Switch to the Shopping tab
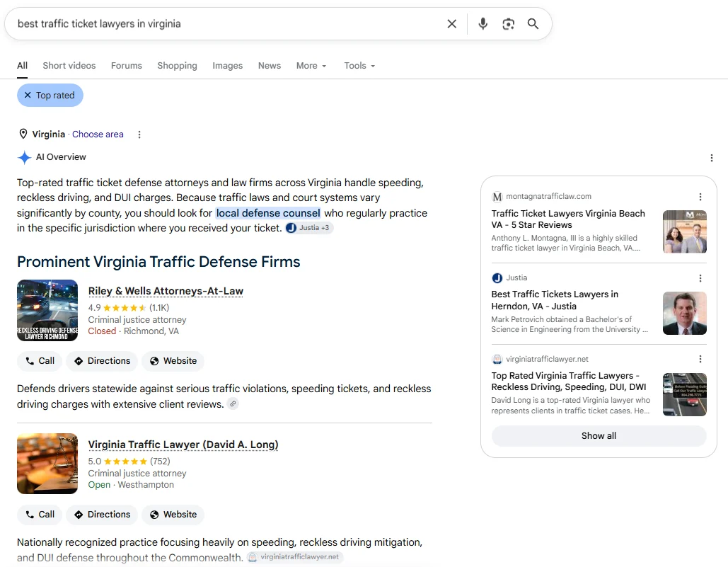The width and height of the screenshot is (728, 567). pos(177,65)
